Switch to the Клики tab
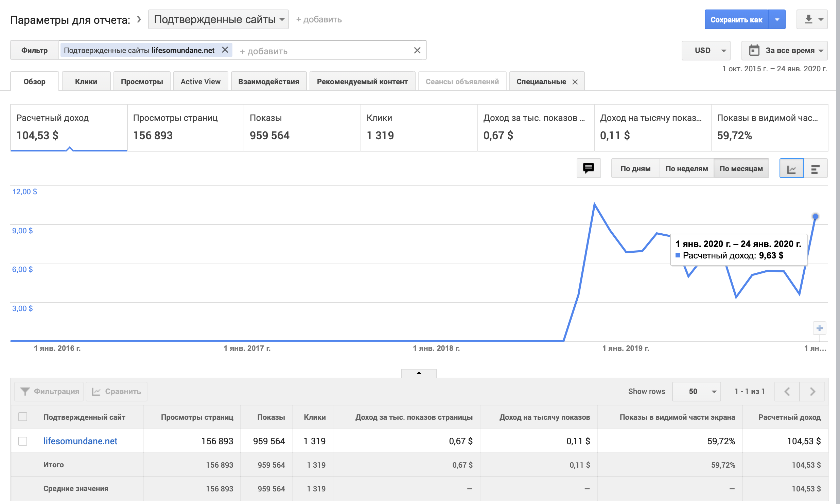This screenshot has height=504, width=840. click(x=86, y=82)
